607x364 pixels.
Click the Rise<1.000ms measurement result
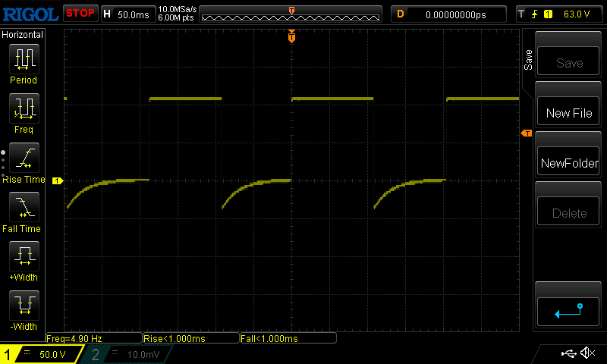[191, 338]
